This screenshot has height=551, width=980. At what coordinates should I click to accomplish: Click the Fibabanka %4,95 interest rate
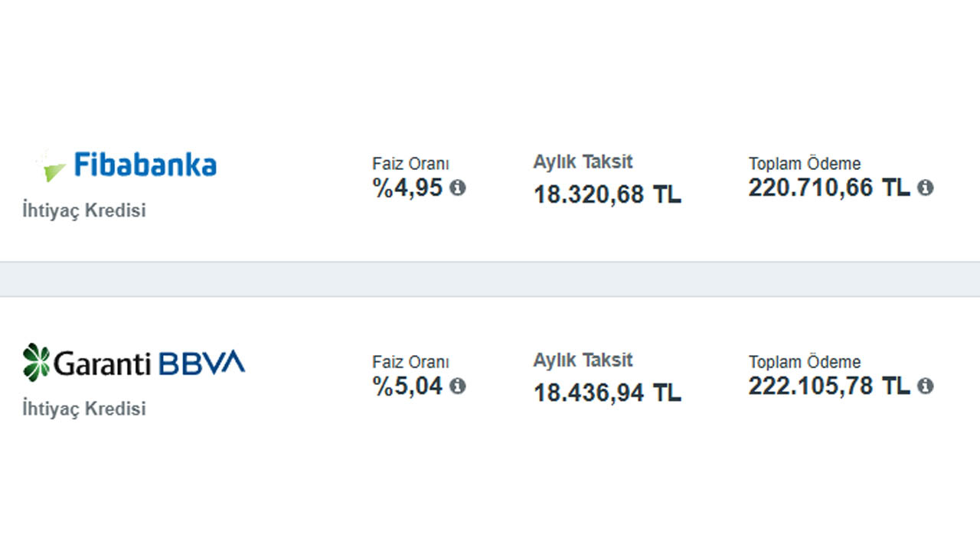tap(408, 187)
